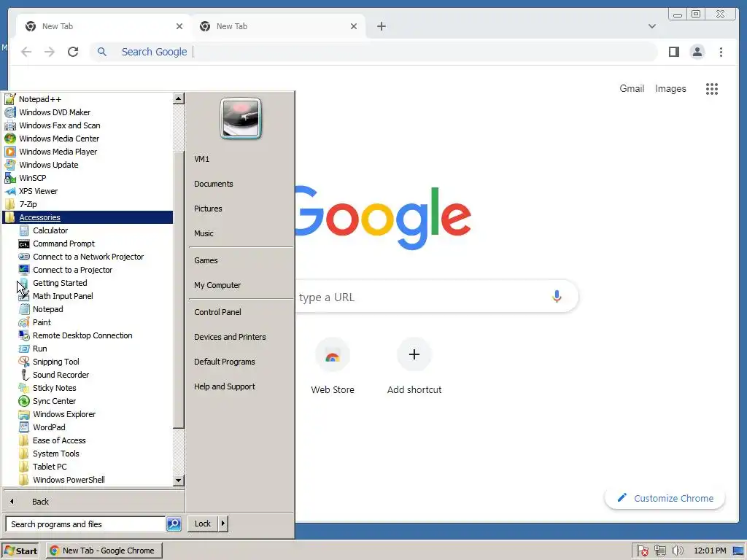This screenshot has width=747, height=560.
Task: Open Connect to a Network Projector
Action: (x=88, y=257)
